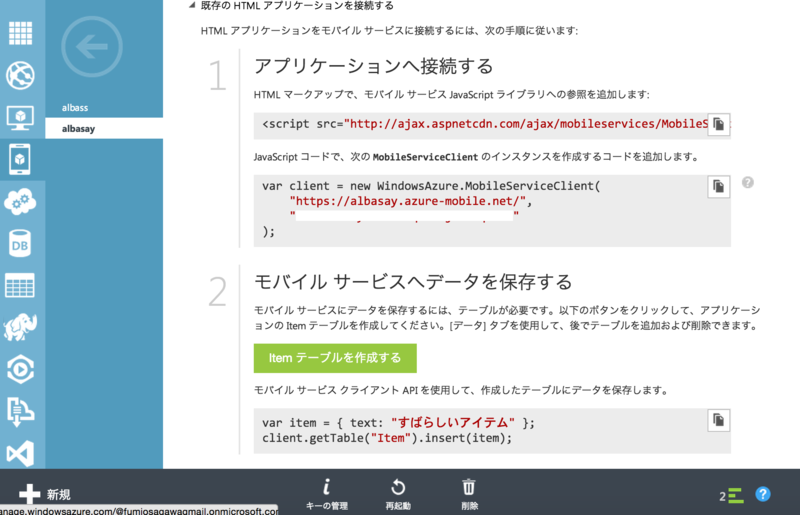The height and width of the screenshot is (515, 800).
Task: Copy the script src code snippet
Action: tap(718, 125)
